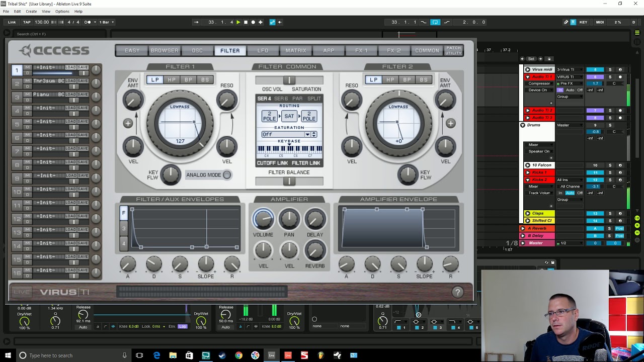Click the Windows Start button
Image resolution: width=644 pixels, height=362 pixels.
8,355
